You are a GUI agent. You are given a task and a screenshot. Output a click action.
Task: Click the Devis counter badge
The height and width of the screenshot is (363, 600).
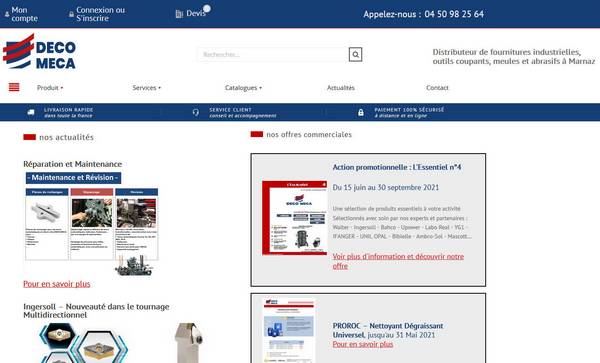click(207, 8)
